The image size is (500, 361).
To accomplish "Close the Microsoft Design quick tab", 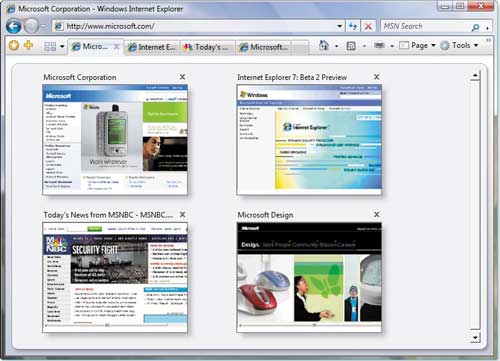I will (377, 215).
